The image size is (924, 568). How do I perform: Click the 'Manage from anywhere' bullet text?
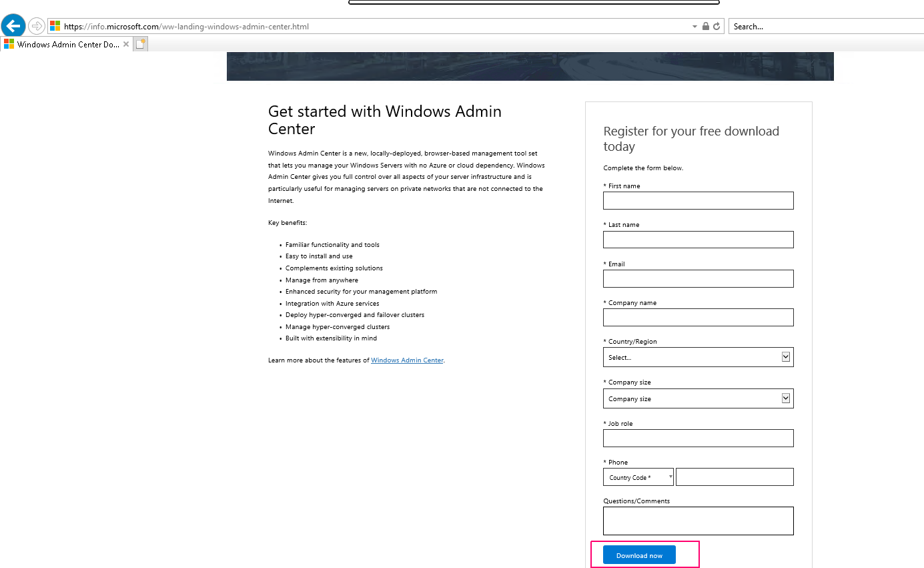[322, 280]
